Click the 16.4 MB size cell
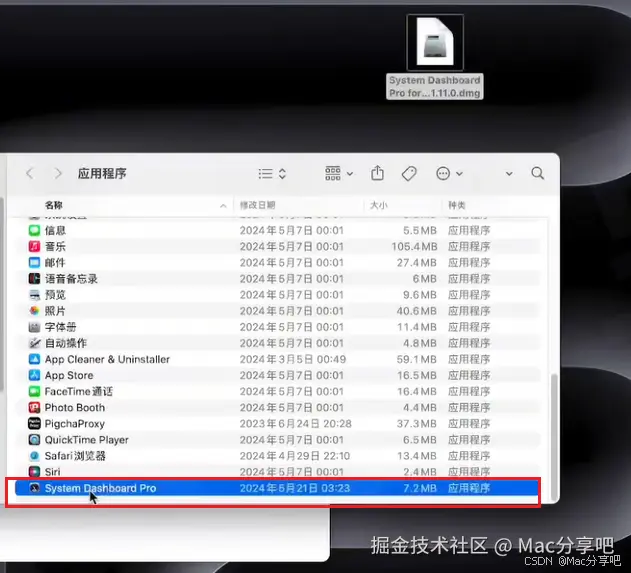The image size is (631, 573). click(417, 391)
